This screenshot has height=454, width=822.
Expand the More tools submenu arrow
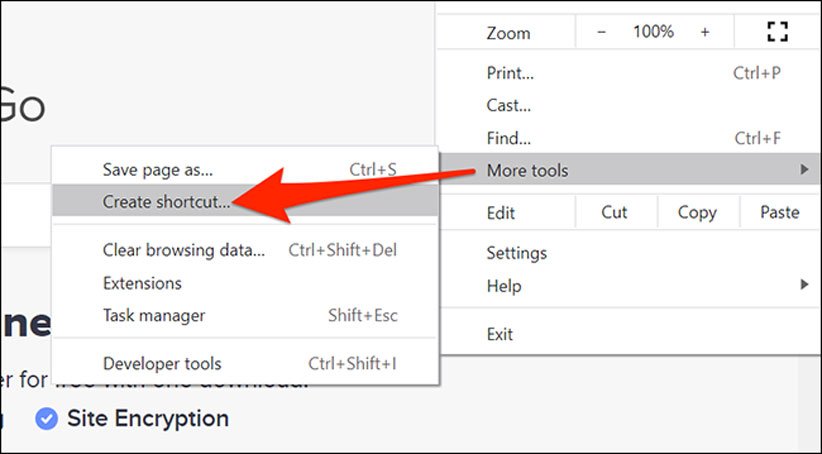[804, 171]
